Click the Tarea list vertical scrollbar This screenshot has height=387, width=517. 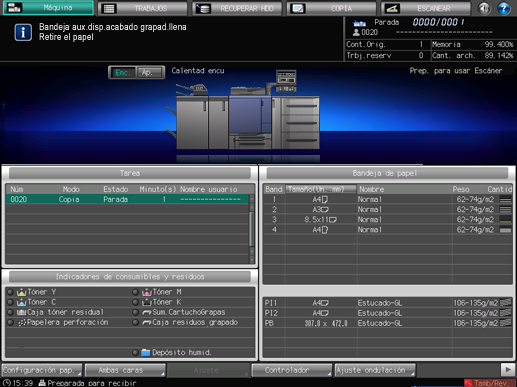click(252, 229)
